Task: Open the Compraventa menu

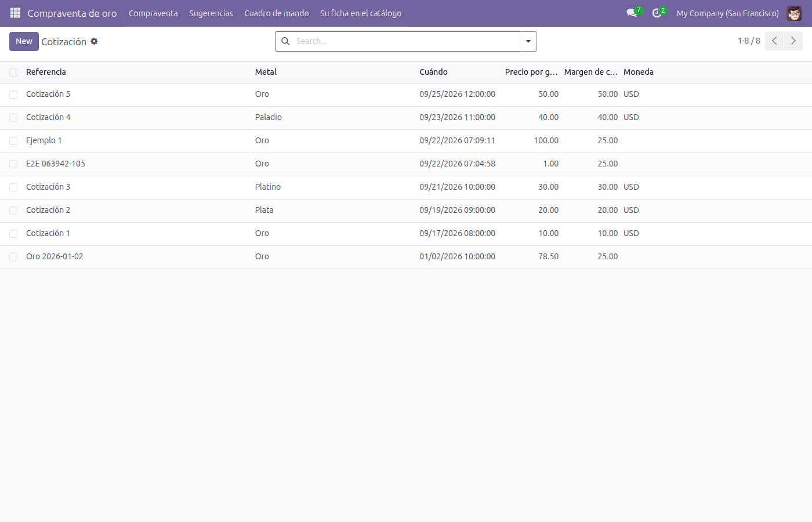Action: 153,13
